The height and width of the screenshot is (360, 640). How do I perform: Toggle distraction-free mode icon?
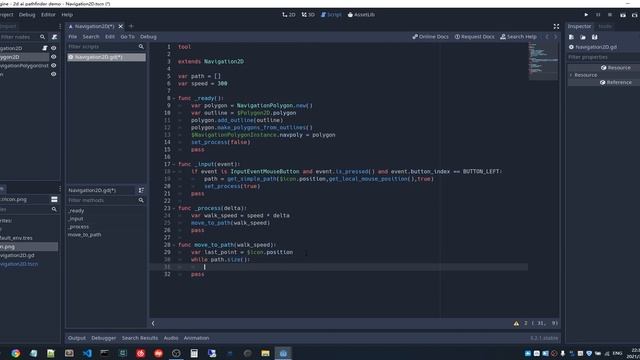[556, 27]
